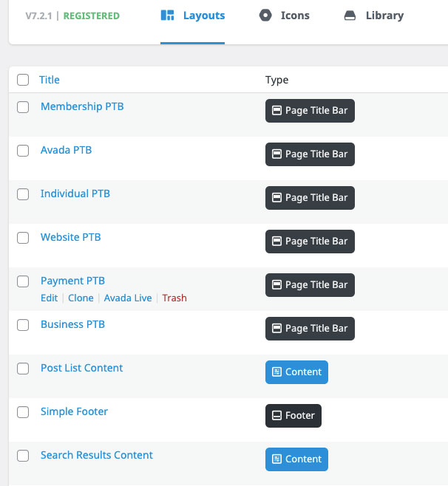Click Clone under Payment PTB

pos(81,298)
